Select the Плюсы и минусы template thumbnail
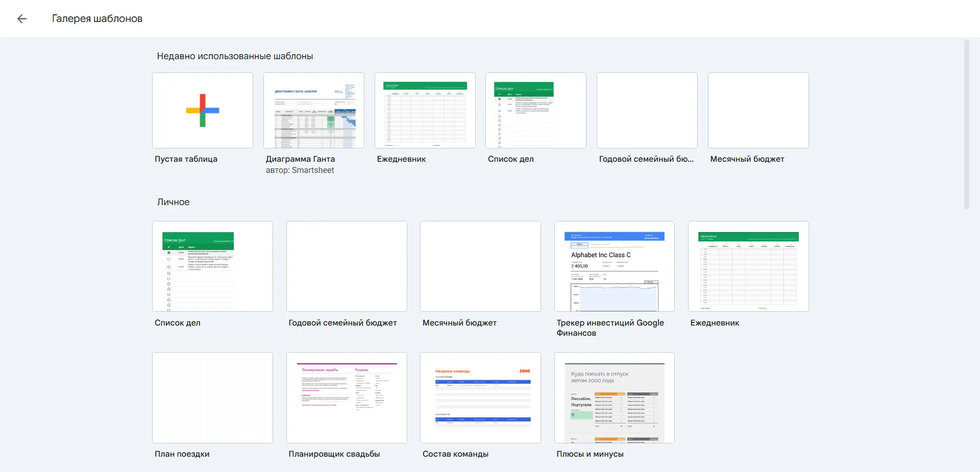 click(x=615, y=398)
